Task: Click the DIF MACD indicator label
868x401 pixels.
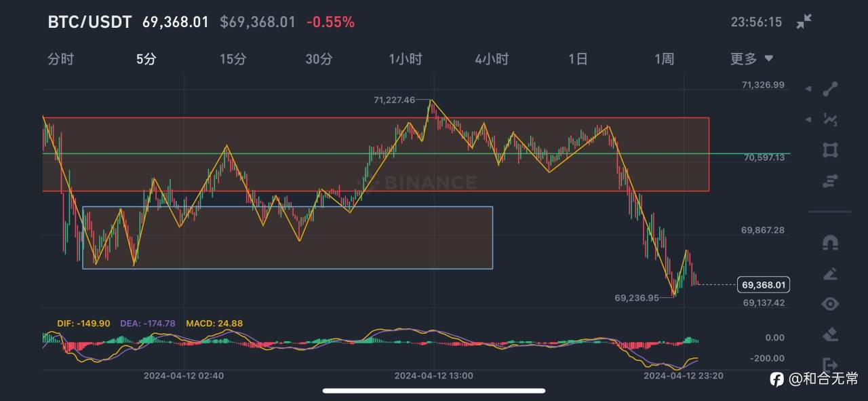Action: 83,324
